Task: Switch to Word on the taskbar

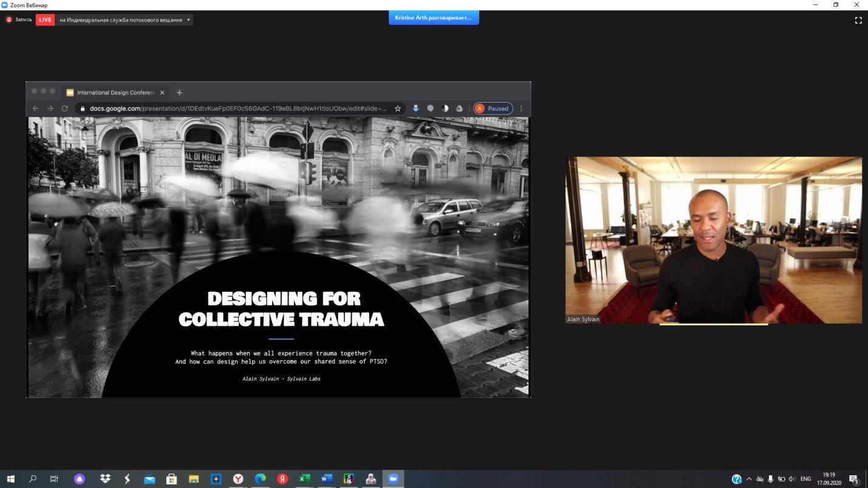Action: pyautogui.click(x=327, y=479)
